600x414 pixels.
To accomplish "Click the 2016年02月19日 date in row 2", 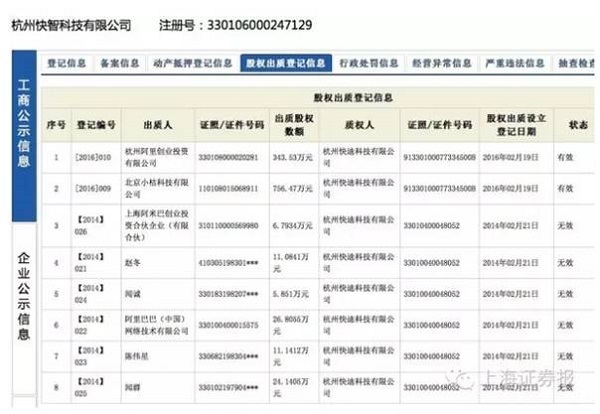I will pyautogui.click(x=510, y=188).
